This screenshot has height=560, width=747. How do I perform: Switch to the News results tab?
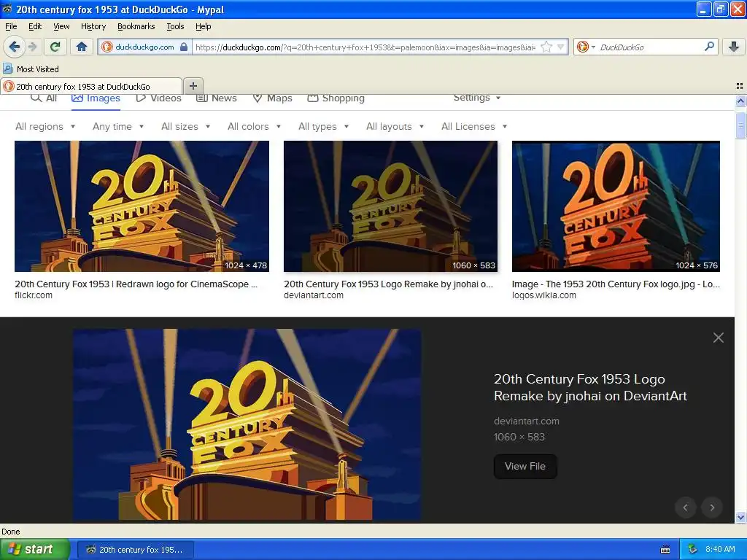click(216, 98)
